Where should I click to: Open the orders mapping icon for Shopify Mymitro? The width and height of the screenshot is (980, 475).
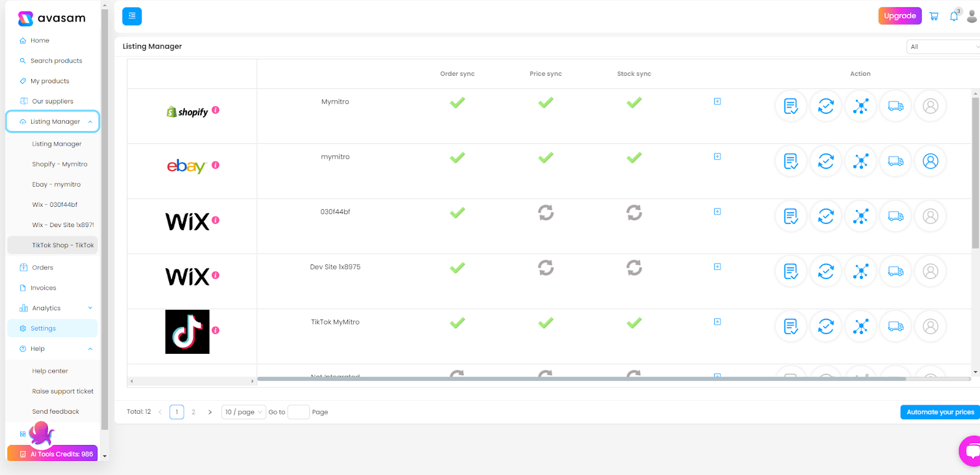791,106
